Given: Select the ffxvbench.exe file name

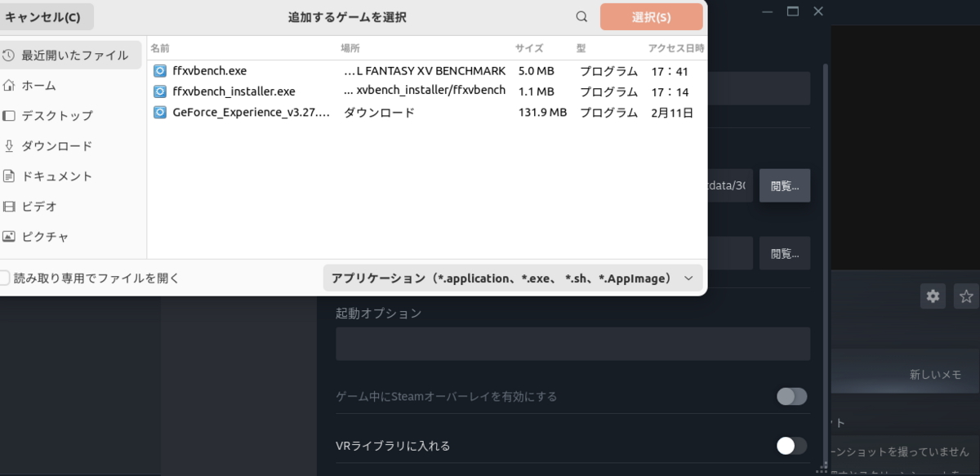Looking at the screenshot, I should coord(210,71).
